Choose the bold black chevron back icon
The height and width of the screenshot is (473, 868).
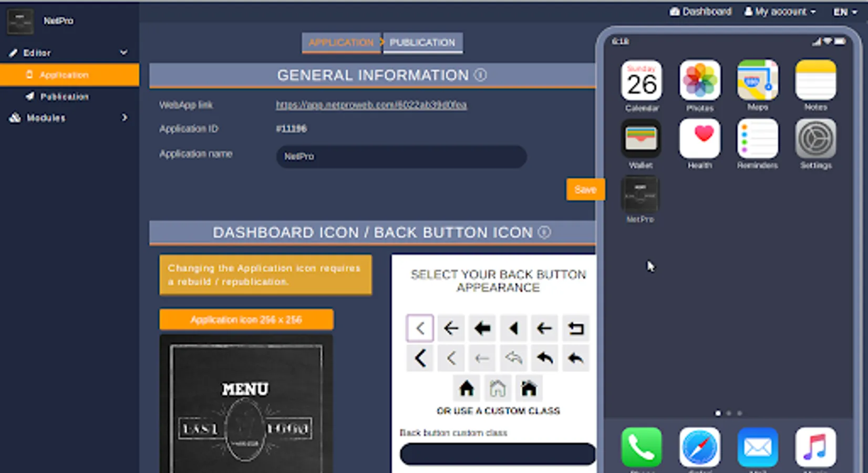pos(420,358)
